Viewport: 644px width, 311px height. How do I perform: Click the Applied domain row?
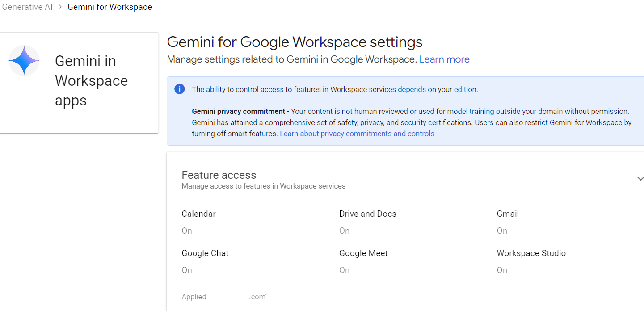click(223, 296)
